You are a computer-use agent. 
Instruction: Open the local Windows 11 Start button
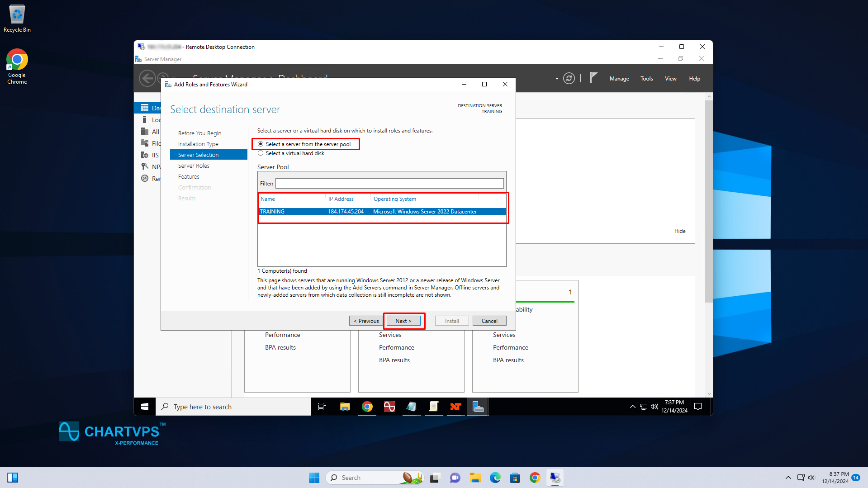[x=314, y=478]
